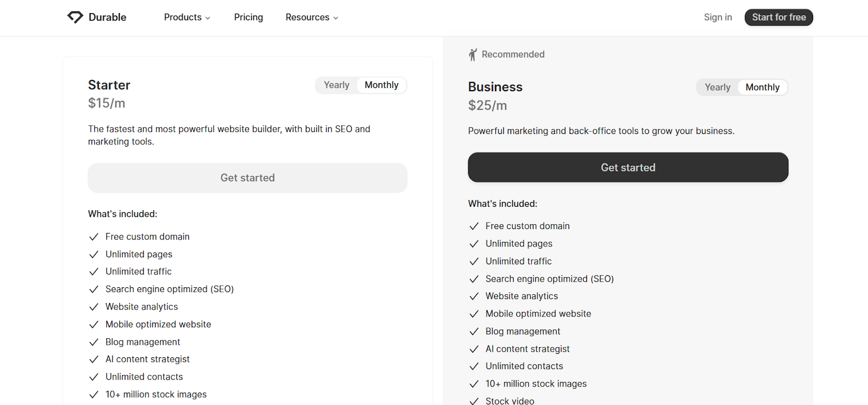Click checkmark beside Business Blog management

[x=474, y=331]
